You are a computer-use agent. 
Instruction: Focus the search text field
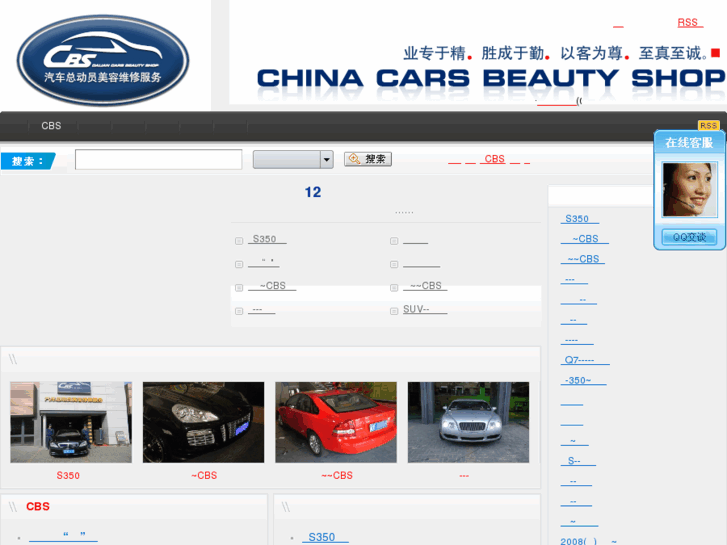159,160
